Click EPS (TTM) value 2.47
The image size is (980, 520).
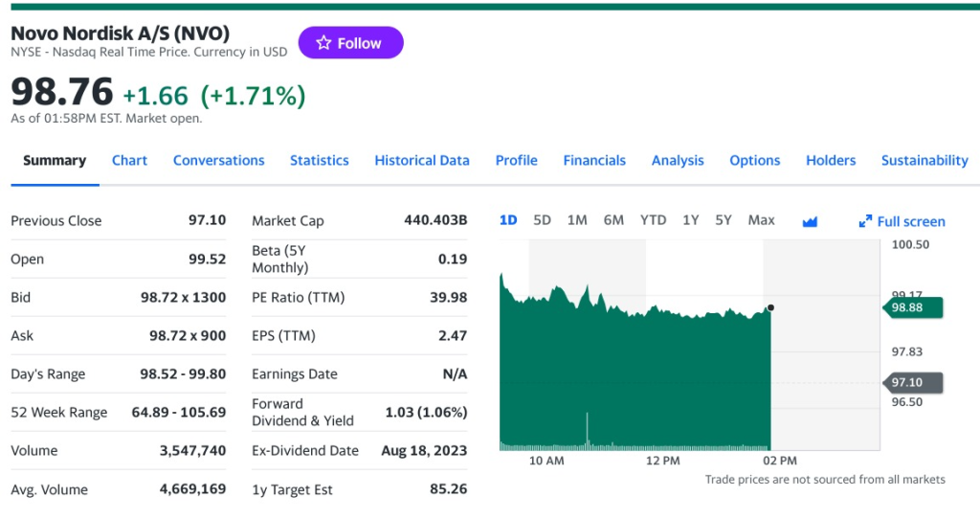[453, 335]
